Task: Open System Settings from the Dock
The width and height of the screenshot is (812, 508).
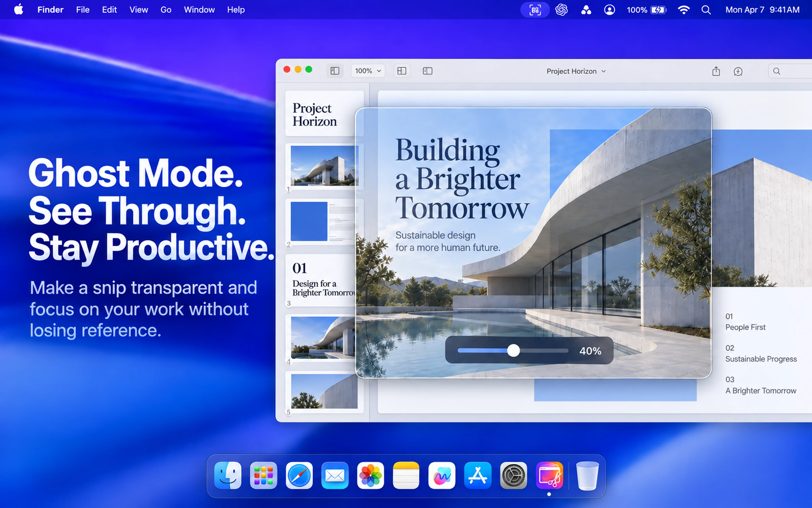Action: (513, 476)
